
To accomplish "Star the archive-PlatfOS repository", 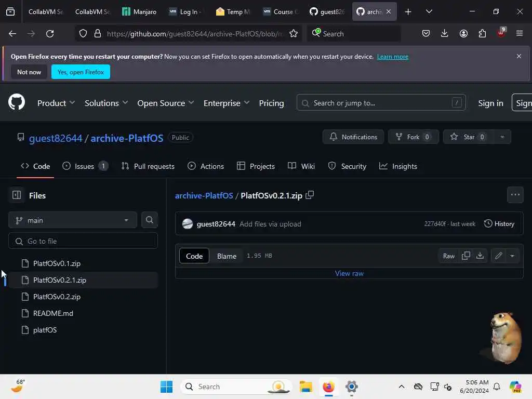I will point(469,137).
